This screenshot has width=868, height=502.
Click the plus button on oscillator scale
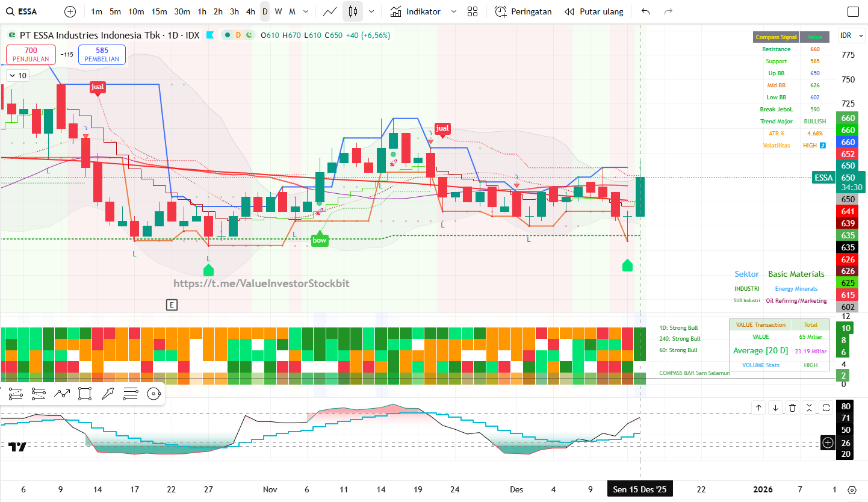828,443
